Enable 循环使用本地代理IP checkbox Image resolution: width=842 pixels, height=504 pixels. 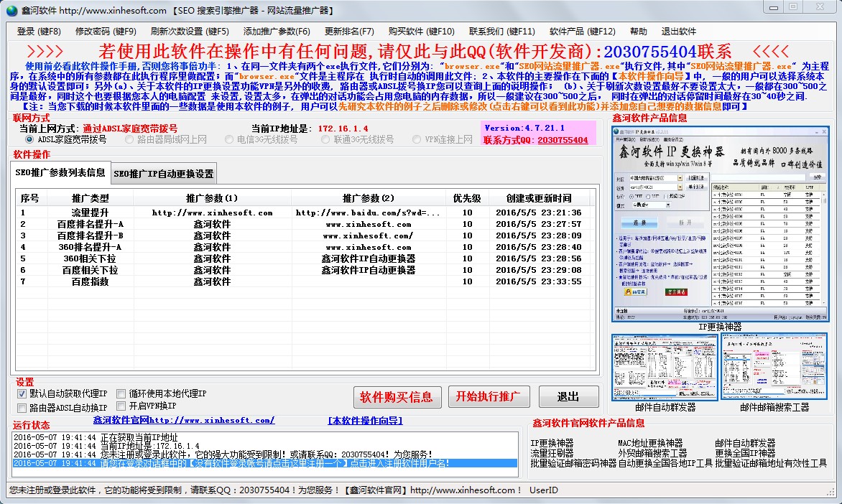click(x=121, y=394)
